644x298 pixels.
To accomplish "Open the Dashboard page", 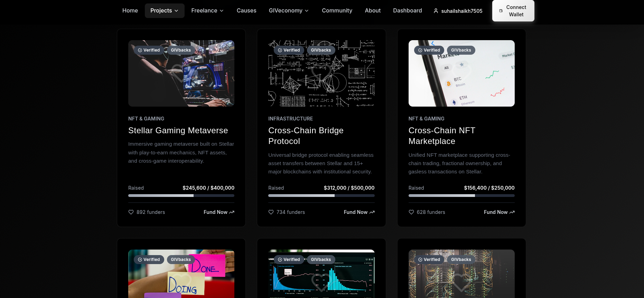I will point(408,11).
